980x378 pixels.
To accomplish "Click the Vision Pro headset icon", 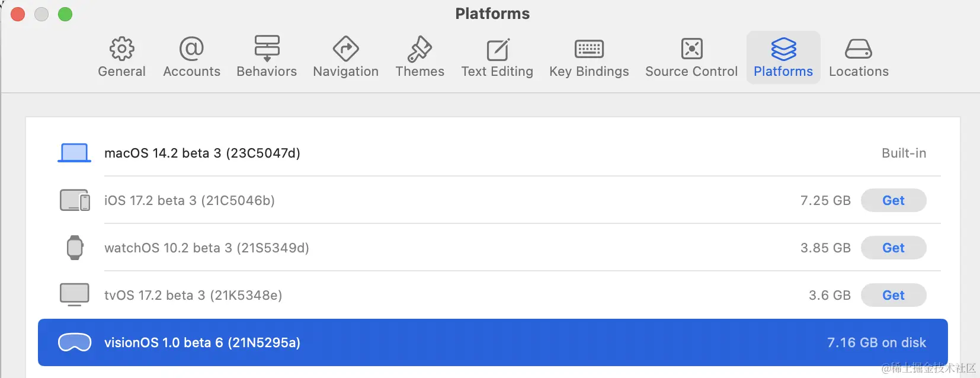I will (x=75, y=342).
